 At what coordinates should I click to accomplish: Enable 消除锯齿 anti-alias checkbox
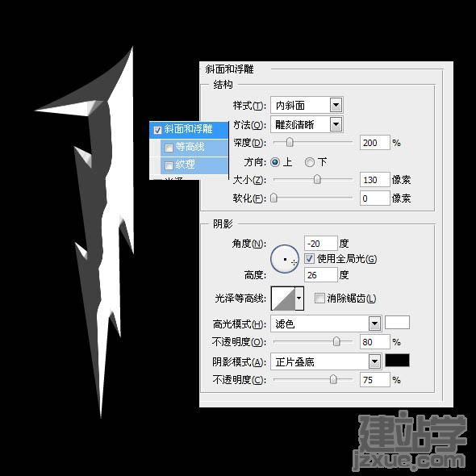coord(319,299)
